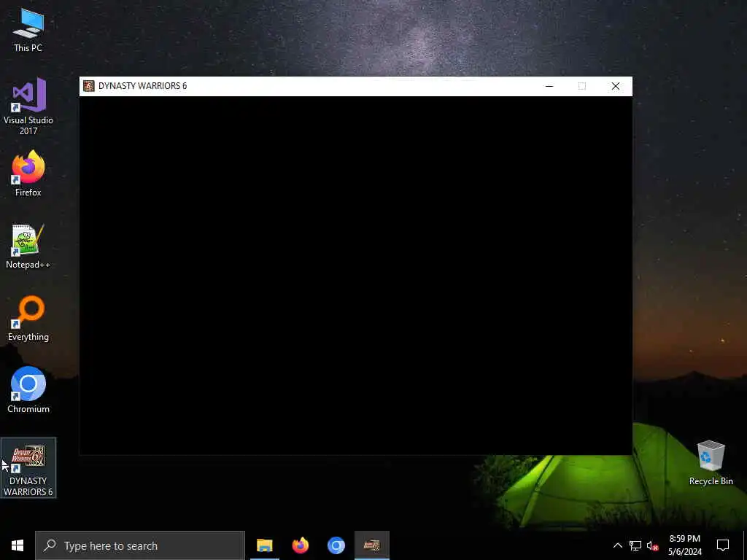Viewport: 747px width, 560px height.
Task: Click the muted volume tray icon
Action: pyautogui.click(x=652, y=545)
